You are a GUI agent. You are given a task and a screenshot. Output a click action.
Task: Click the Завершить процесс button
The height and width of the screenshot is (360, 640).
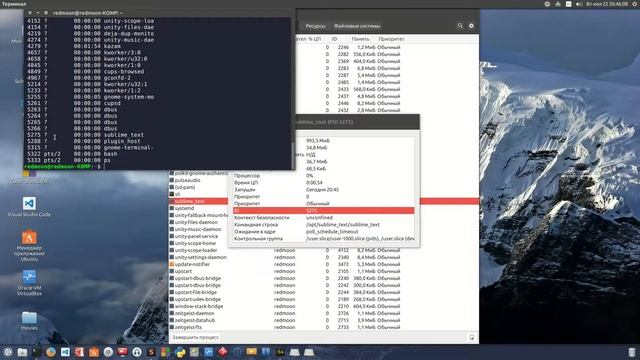[196, 338]
